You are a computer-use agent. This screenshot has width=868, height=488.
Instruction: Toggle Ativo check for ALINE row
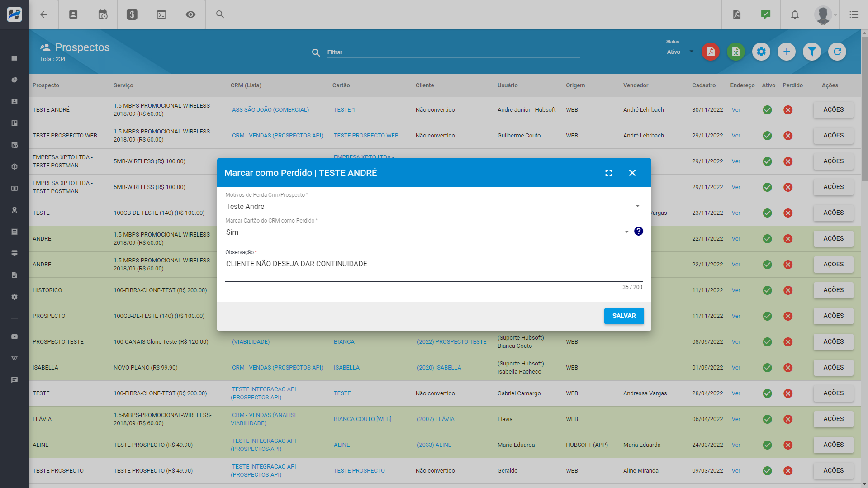tap(767, 445)
